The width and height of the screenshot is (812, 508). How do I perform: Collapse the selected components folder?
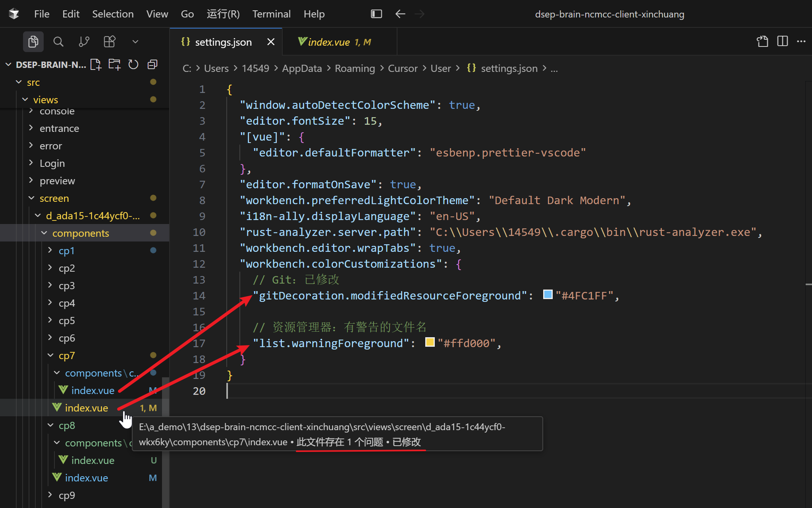44,233
